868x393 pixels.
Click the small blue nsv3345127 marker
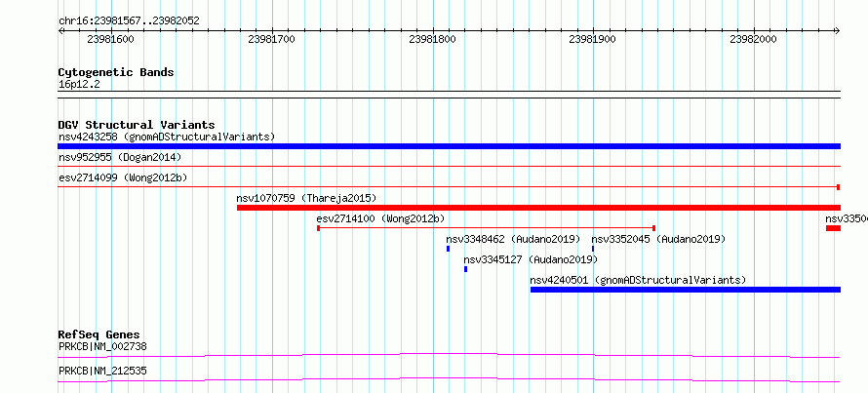pos(465,269)
